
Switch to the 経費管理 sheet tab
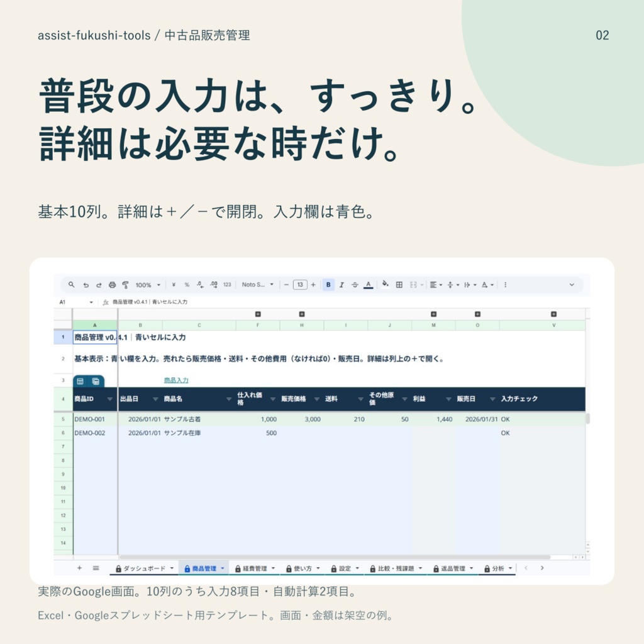pos(255,569)
